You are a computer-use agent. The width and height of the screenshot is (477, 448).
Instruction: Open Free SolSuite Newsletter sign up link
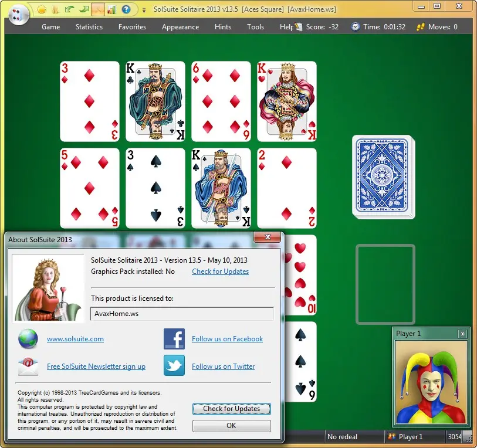click(96, 366)
